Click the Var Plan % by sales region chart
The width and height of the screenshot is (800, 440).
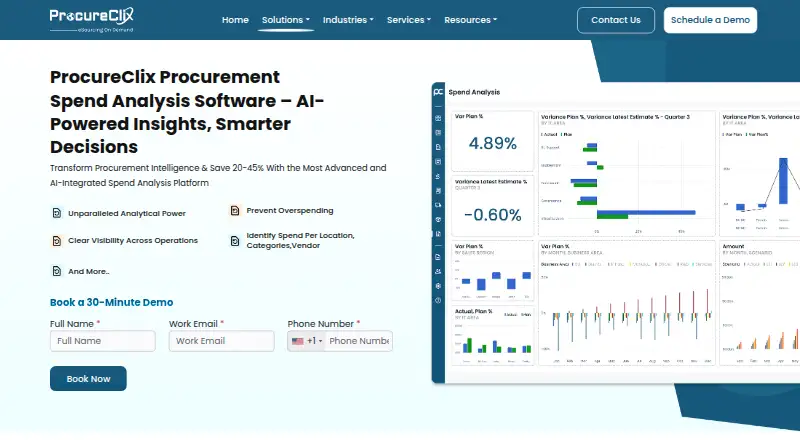(492, 271)
